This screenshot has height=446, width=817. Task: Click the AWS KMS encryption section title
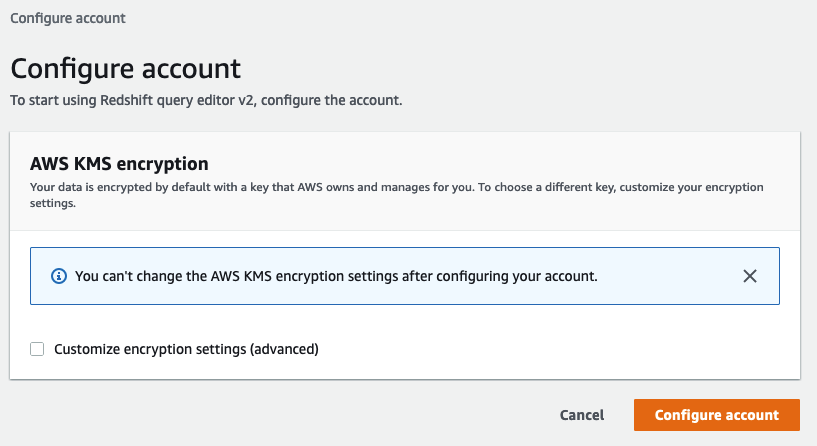119,164
